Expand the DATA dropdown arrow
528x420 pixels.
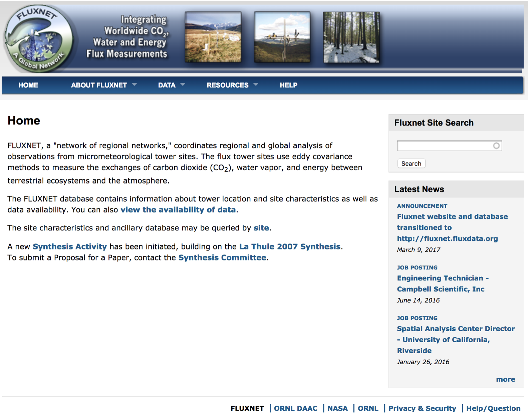[183, 85]
